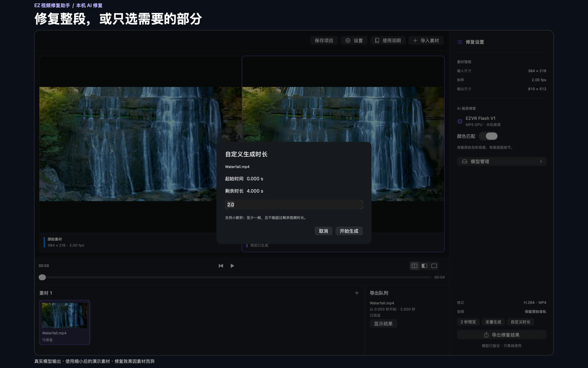Select the single-pane view layout icon
This screenshot has height=368, width=588.
coord(434,266)
